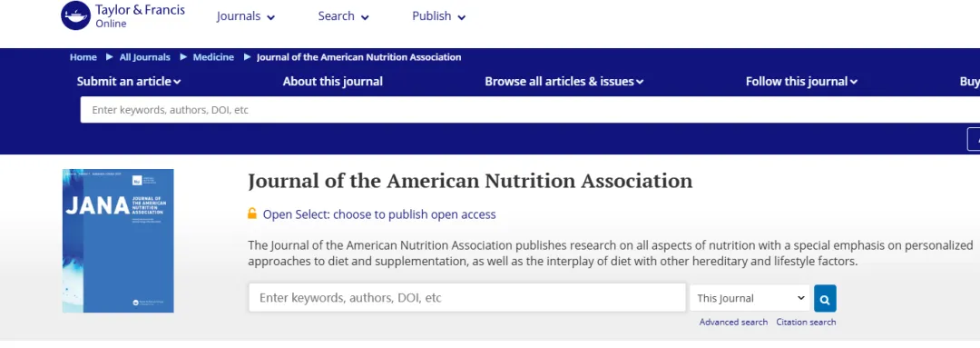Click the Advanced search link
The image size is (980, 348).
(733, 322)
